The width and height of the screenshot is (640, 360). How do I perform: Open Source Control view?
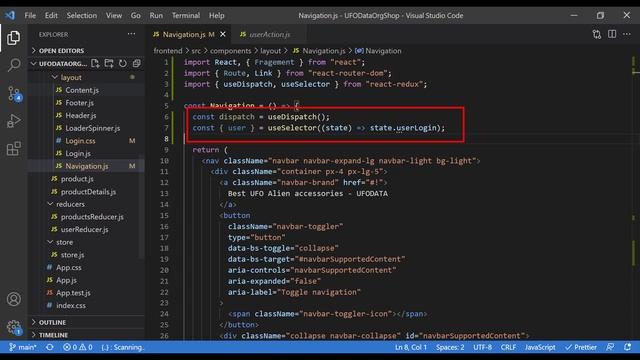click(13, 93)
